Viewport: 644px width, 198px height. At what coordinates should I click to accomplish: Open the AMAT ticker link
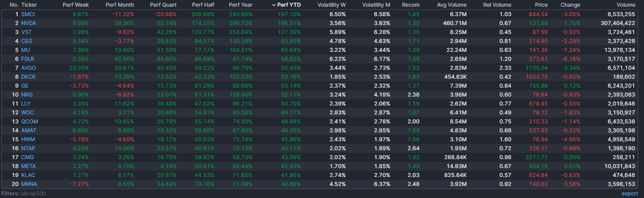[29, 131]
